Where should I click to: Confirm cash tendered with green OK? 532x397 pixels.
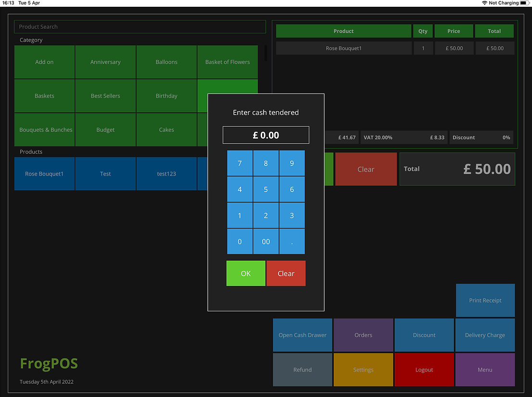(246, 273)
